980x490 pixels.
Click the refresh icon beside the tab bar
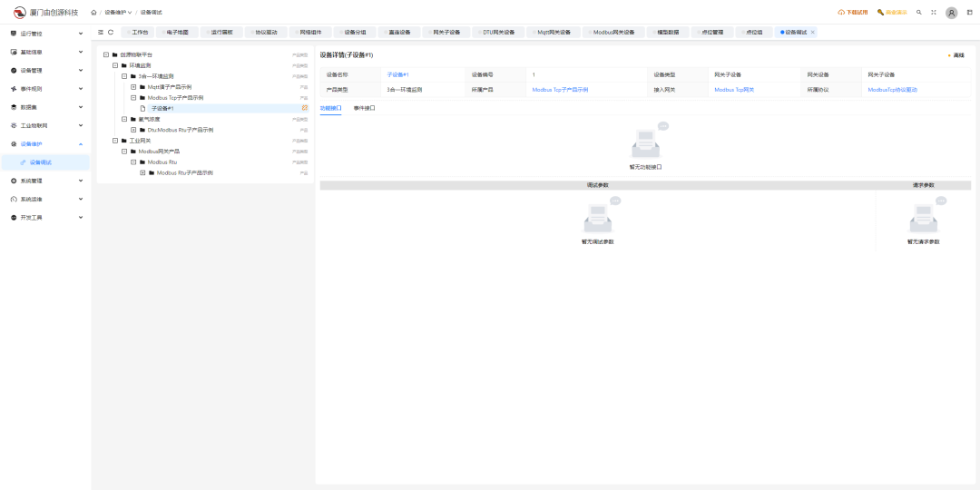[x=111, y=32]
